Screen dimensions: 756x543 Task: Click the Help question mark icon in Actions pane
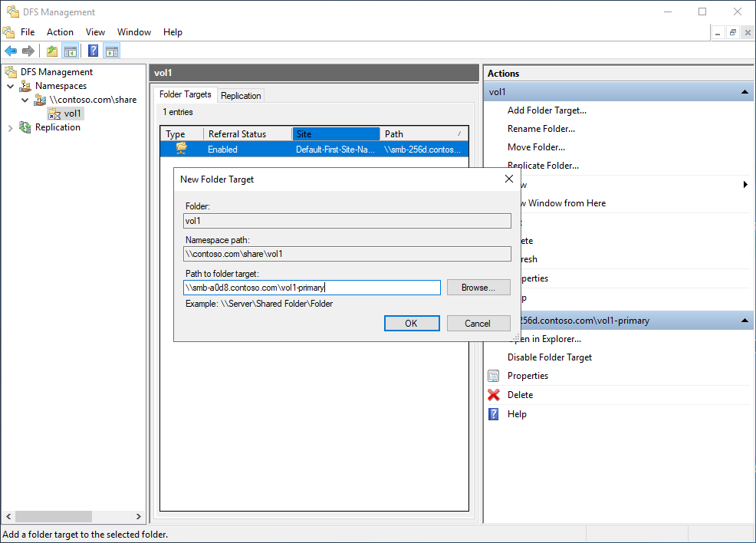(493, 414)
